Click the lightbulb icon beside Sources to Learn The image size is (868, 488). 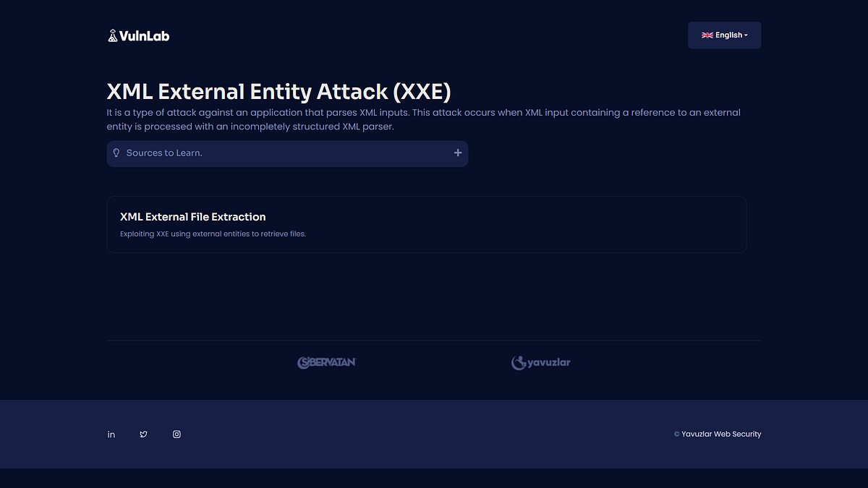click(x=116, y=153)
